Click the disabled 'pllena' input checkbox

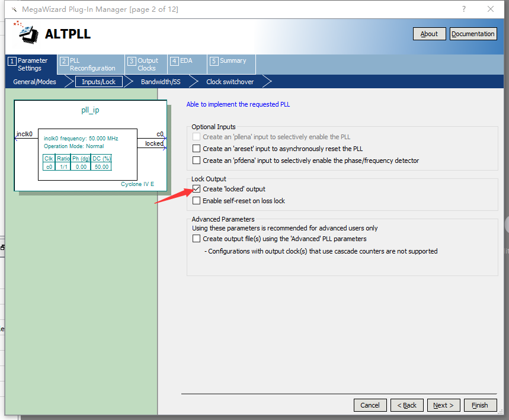click(x=196, y=137)
